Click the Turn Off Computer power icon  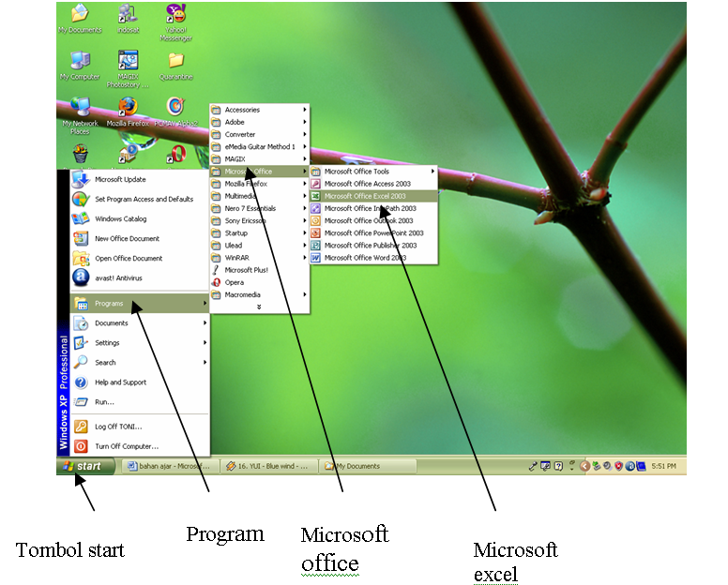click(81, 446)
